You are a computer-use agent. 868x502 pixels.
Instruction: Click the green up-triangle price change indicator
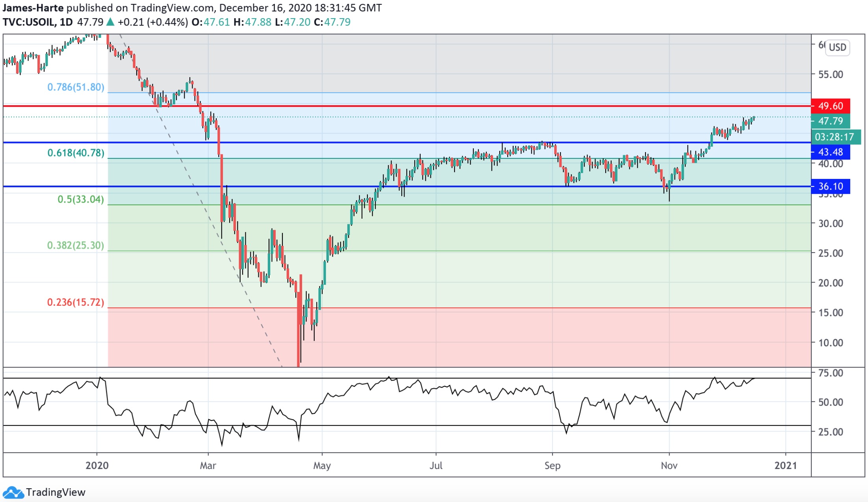[x=111, y=22]
